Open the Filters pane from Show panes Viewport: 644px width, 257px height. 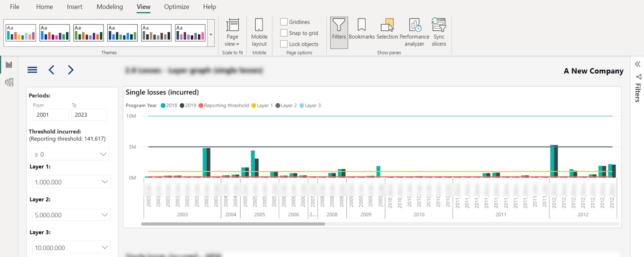pyautogui.click(x=339, y=32)
